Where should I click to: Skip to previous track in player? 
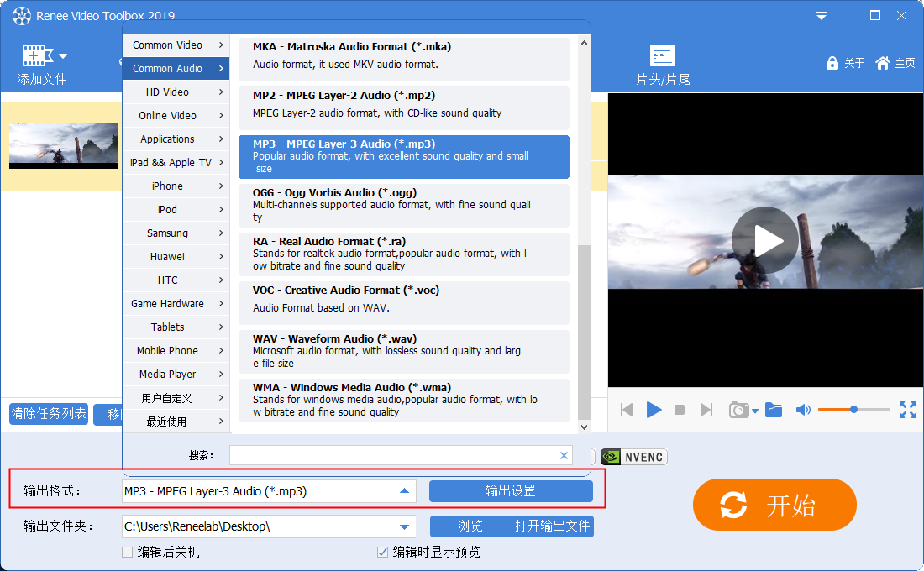click(x=627, y=410)
